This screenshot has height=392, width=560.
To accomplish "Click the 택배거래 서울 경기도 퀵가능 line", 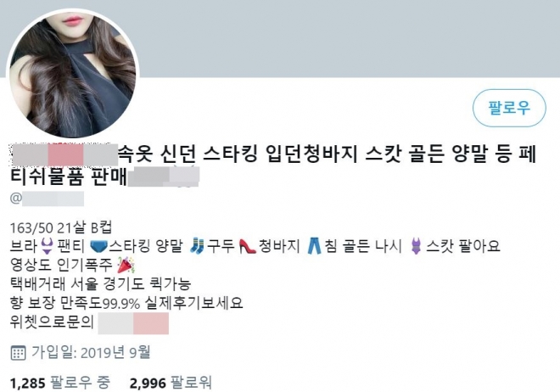I will coord(101,284).
